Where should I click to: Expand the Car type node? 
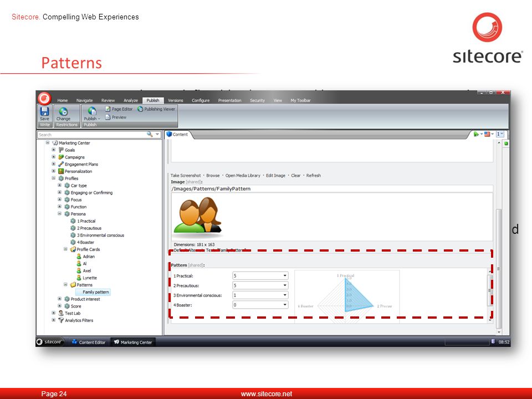click(x=59, y=185)
